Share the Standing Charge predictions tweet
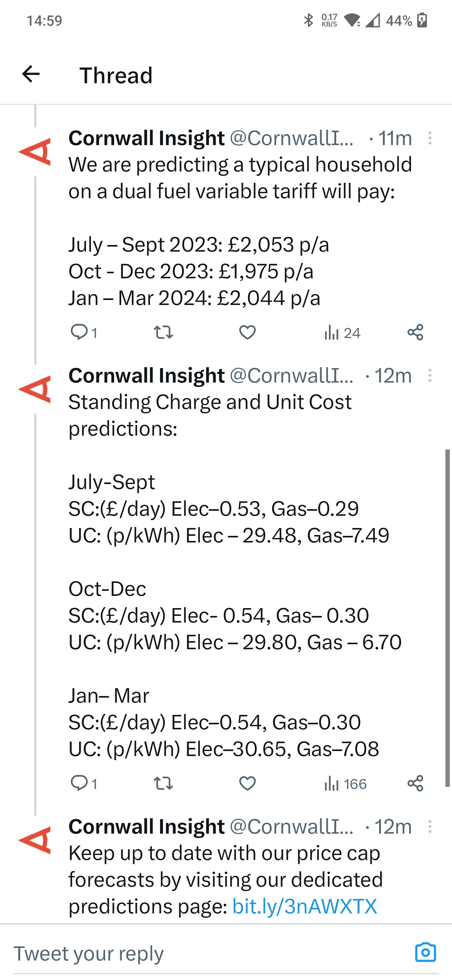Image resolution: width=452 pixels, height=980 pixels. 415,783
